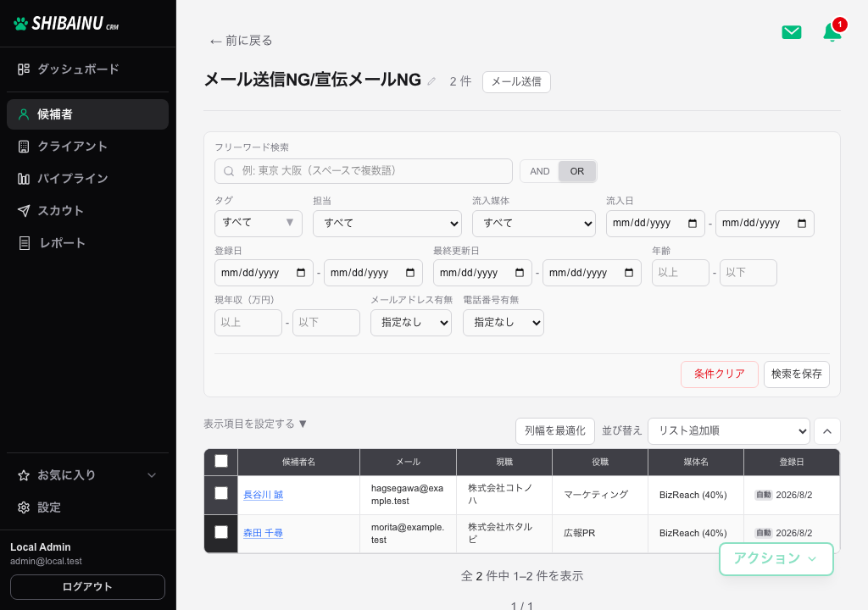
Task: Click the 年齢 以下 input field
Action: click(748, 273)
